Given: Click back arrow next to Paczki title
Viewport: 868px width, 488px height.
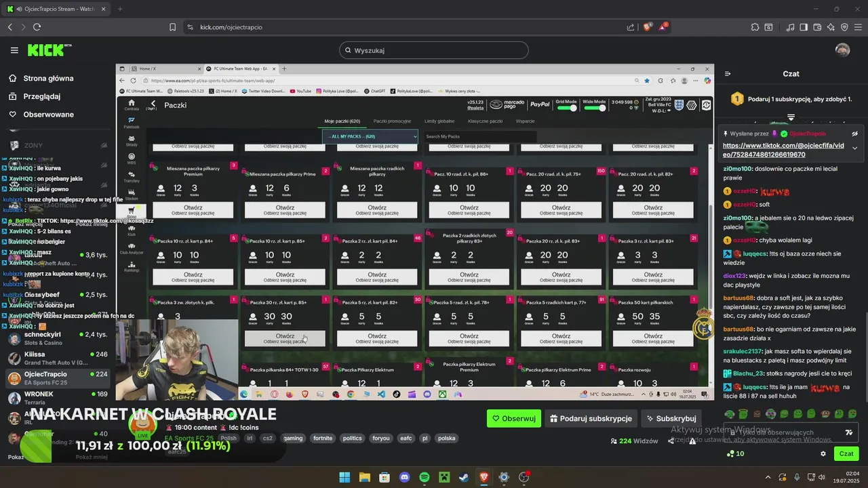Looking at the screenshot, I should pos(153,104).
